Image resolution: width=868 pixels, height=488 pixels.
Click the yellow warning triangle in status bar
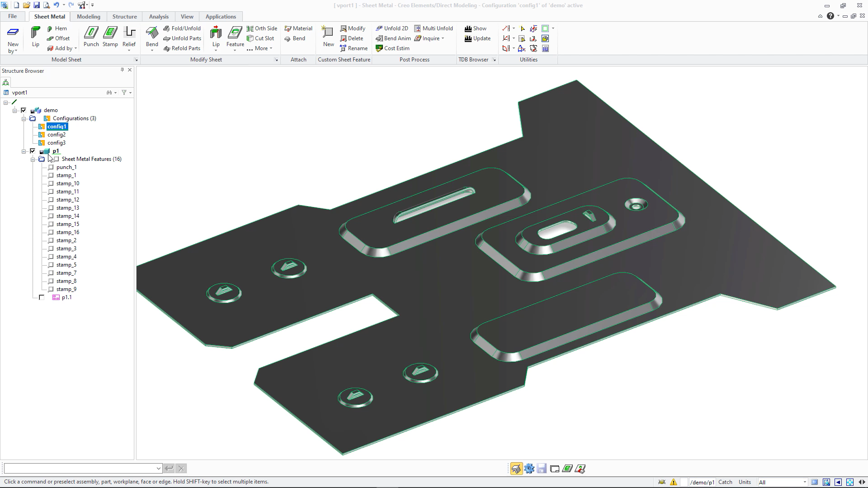coord(674,482)
